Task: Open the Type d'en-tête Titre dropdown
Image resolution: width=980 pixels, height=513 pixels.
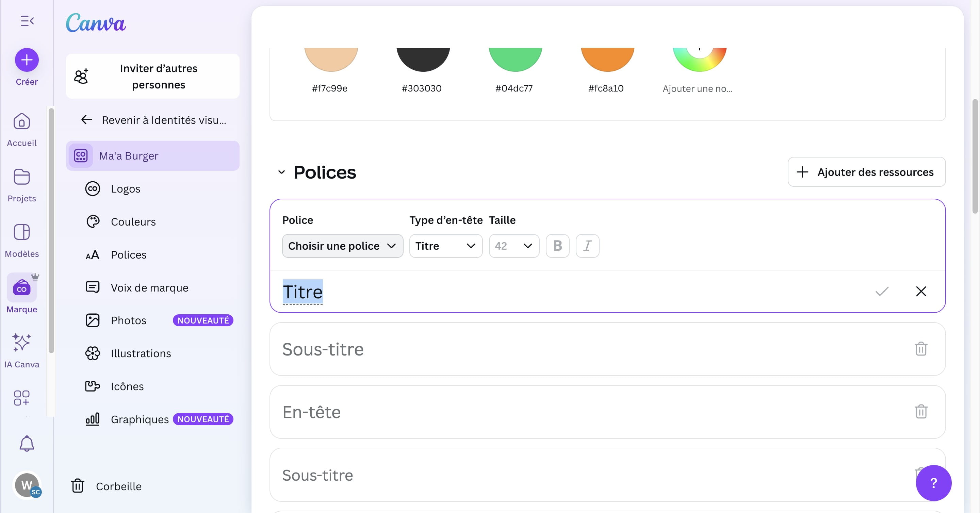Action: tap(445, 246)
